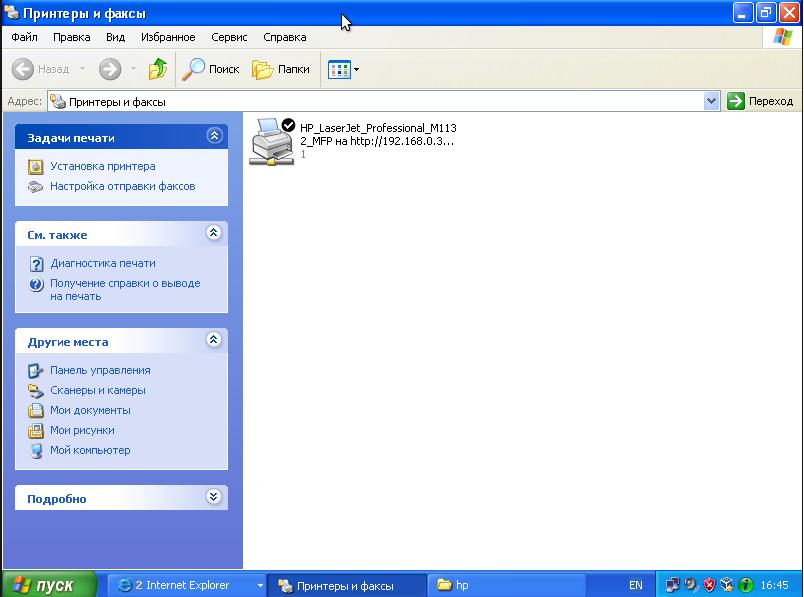Expand the address bar dropdown
This screenshot has width=804, height=597.
[711, 101]
